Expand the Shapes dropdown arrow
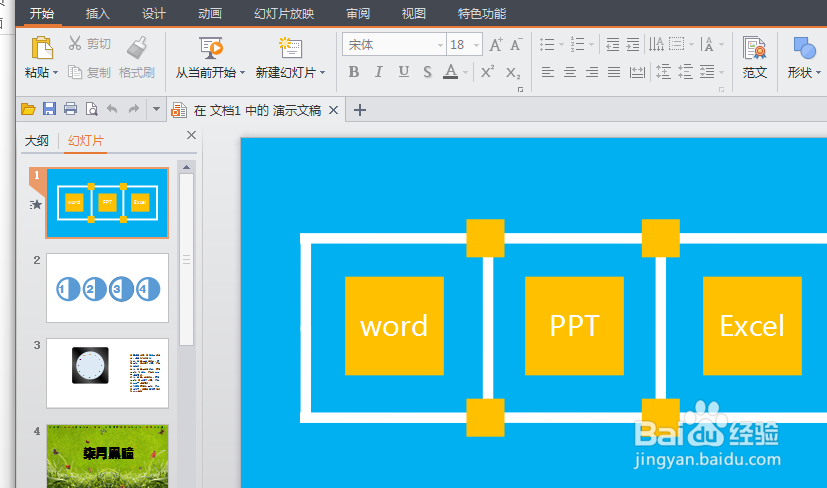 [818, 72]
